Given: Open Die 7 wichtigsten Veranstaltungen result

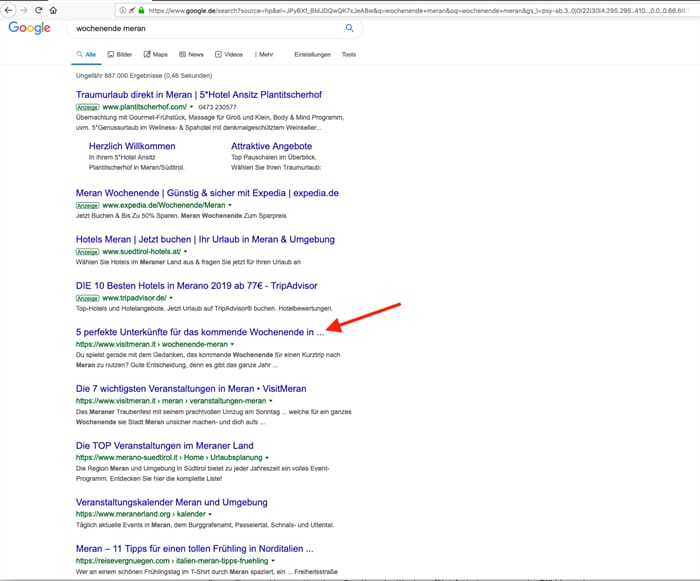Looking at the screenshot, I should click(x=191, y=389).
